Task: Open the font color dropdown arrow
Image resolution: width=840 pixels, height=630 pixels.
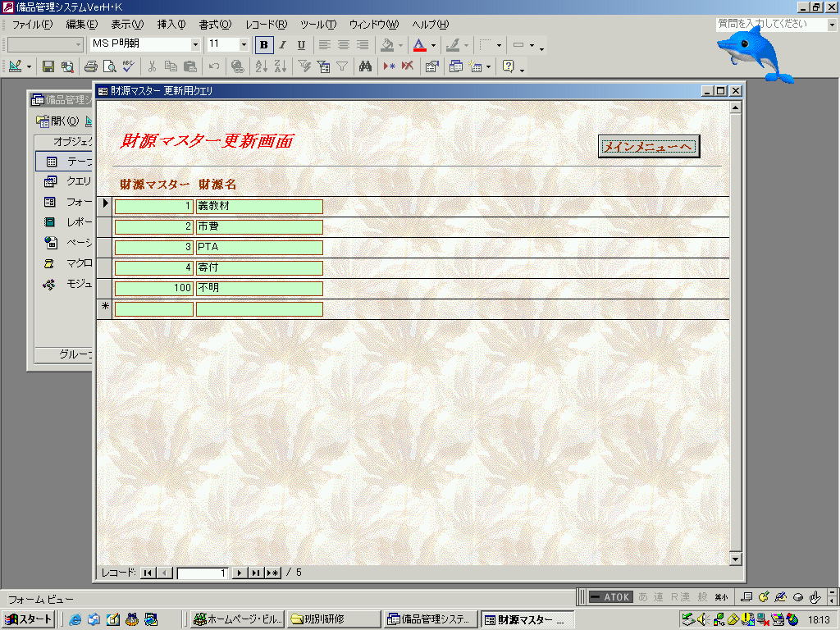Action: pyautogui.click(x=433, y=45)
